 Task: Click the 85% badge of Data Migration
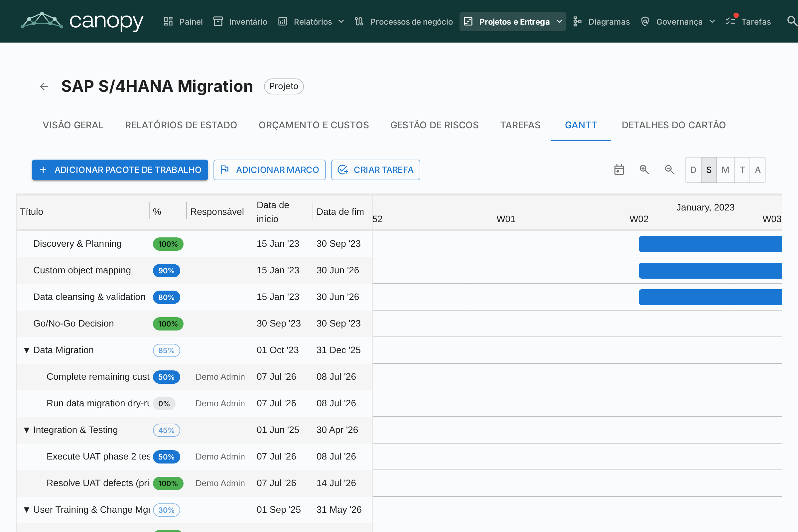[167, 350]
